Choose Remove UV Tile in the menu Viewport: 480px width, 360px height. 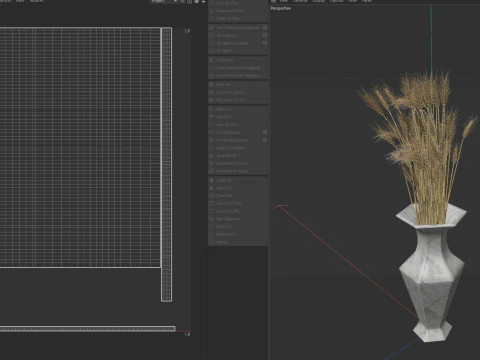click(x=238, y=11)
